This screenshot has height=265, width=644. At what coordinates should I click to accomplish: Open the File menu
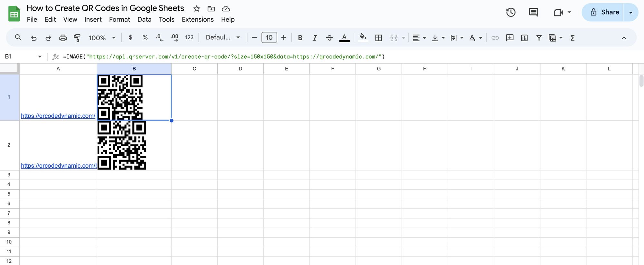point(32,19)
